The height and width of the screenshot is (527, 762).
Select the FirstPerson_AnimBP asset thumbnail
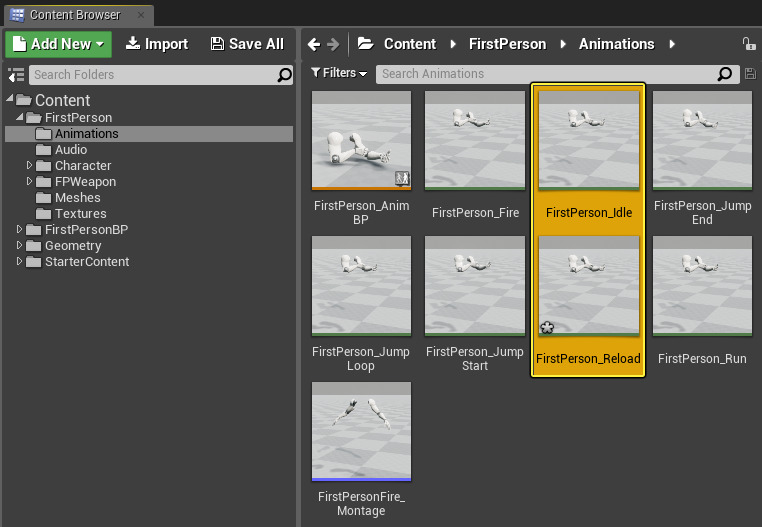361,141
